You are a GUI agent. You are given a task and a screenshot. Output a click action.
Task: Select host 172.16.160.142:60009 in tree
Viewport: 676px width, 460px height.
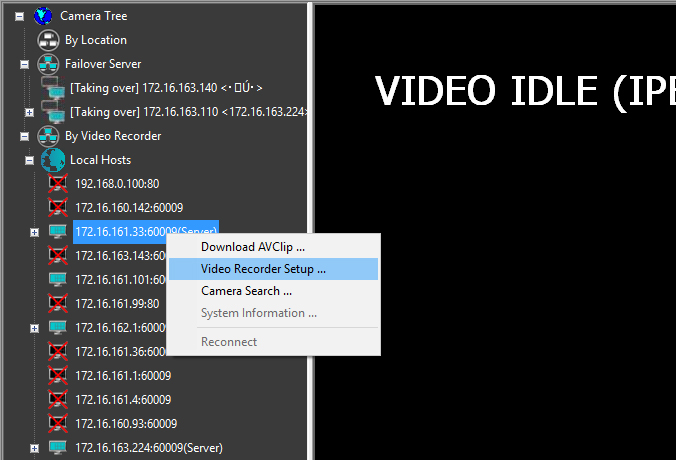point(129,208)
